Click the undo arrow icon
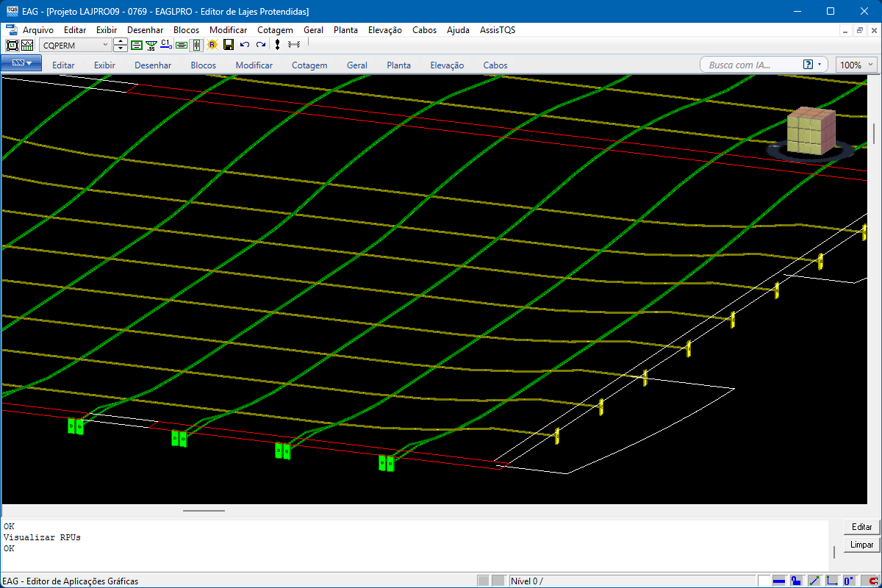 click(x=245, y=45)
